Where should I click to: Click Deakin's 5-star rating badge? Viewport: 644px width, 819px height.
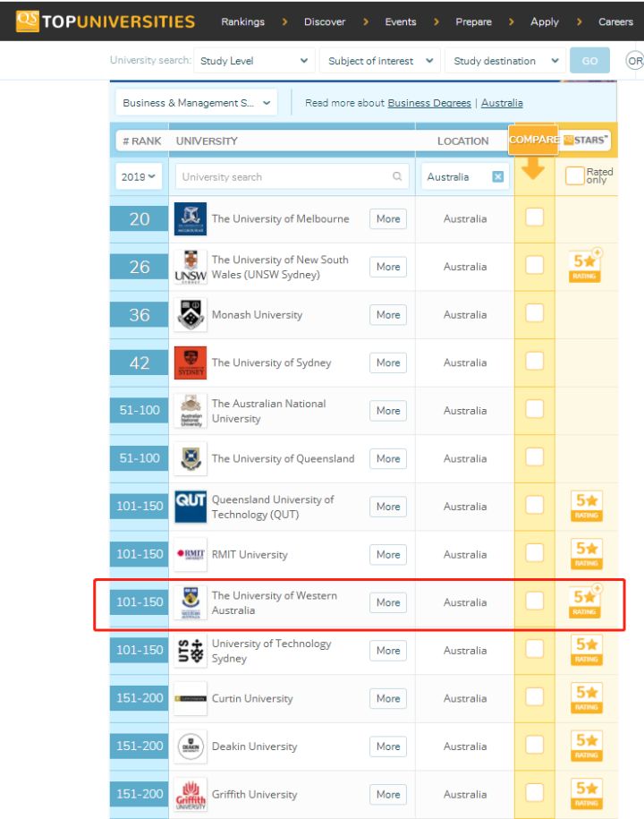[587, 746]
